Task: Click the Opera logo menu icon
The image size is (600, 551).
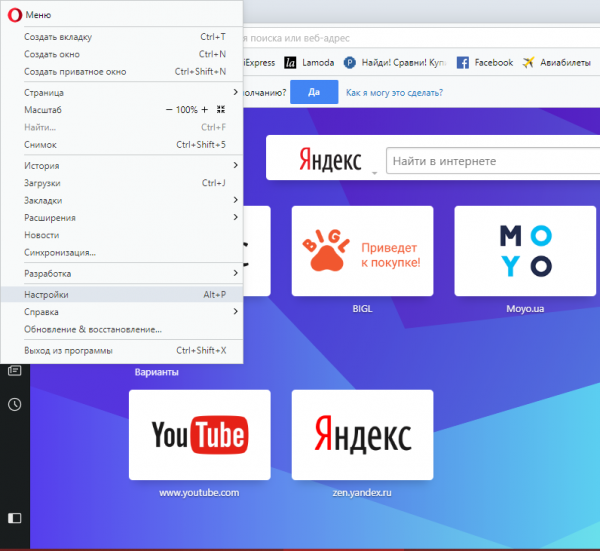Action: coord(15,15)
